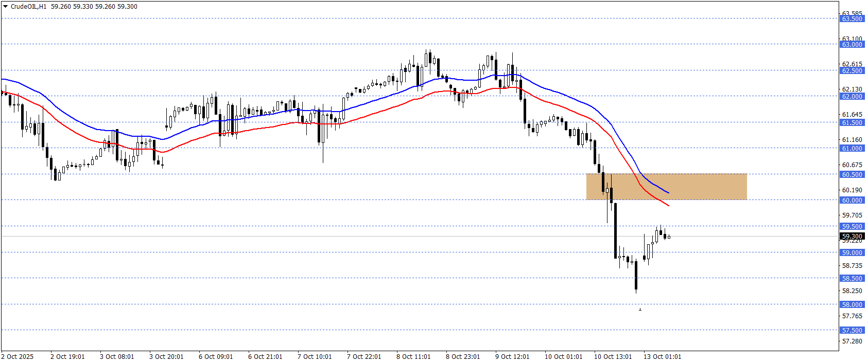Click the 61.500 price level label
The width and height of the screenshot is (868, 363).
[x=852, y=123]
